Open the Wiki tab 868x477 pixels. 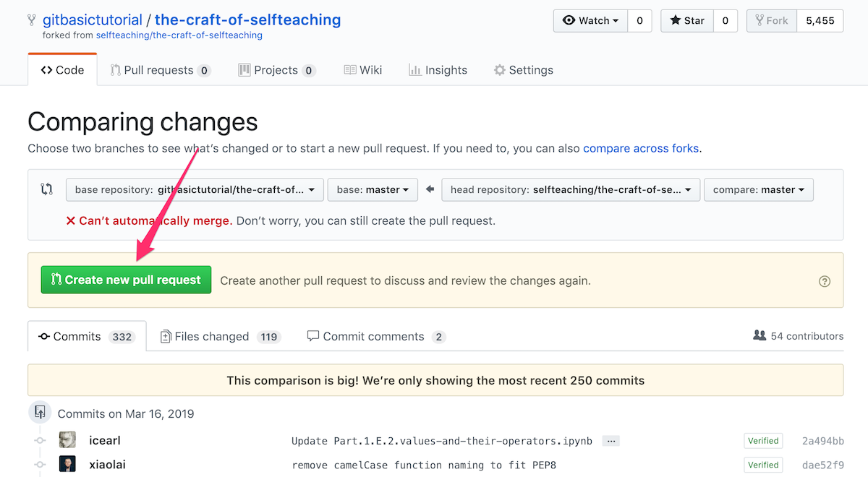click(x=362, y=70)
